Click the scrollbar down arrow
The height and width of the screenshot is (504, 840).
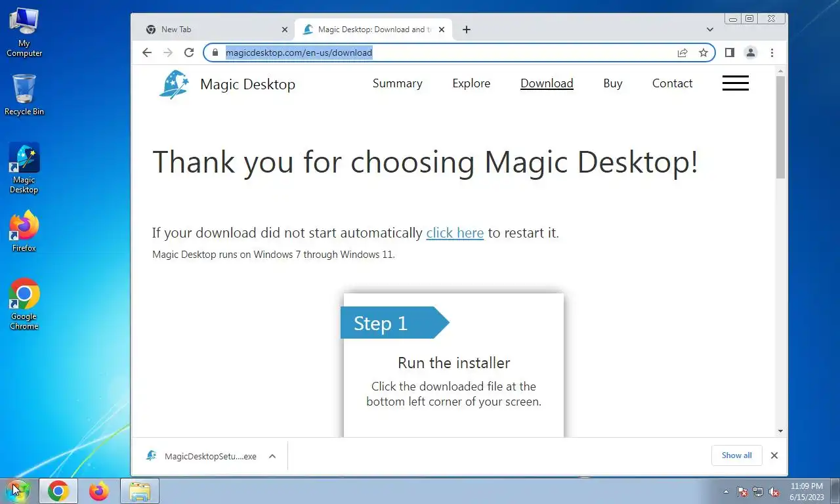point(780,431)
